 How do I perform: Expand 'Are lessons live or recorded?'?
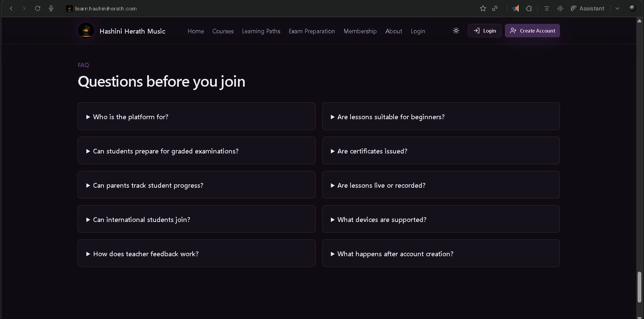click(441, 185)
